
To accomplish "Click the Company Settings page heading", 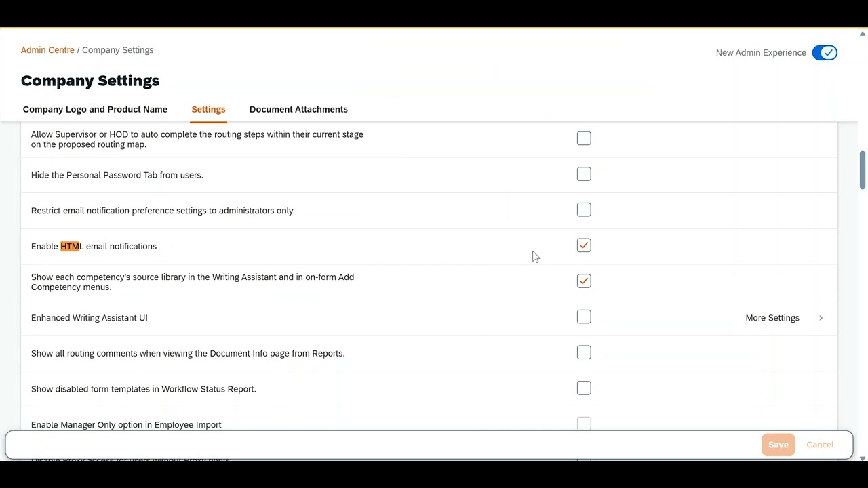I will click(90, 81).
